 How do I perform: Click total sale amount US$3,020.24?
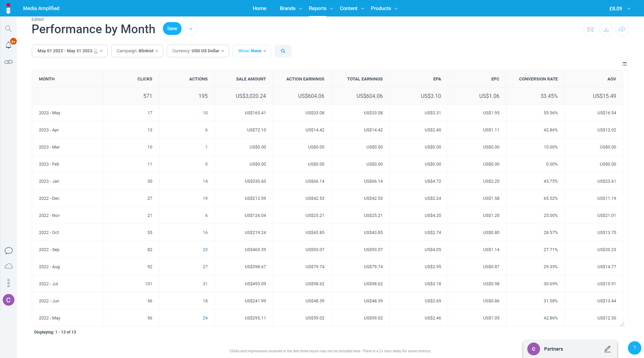click(x=251, y=96)
